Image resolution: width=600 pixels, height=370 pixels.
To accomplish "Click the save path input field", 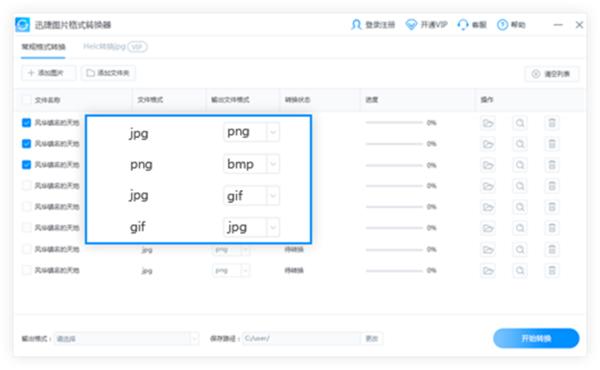I will (x=302, y=339).
